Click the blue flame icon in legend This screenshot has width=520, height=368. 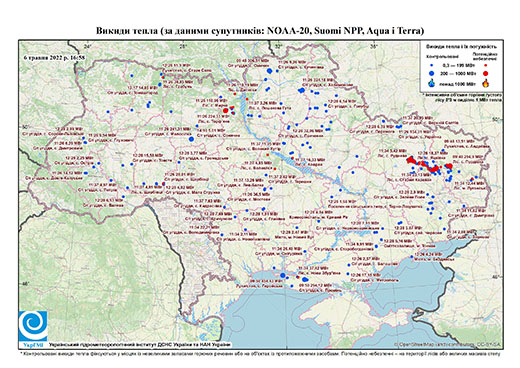point(432,83)
